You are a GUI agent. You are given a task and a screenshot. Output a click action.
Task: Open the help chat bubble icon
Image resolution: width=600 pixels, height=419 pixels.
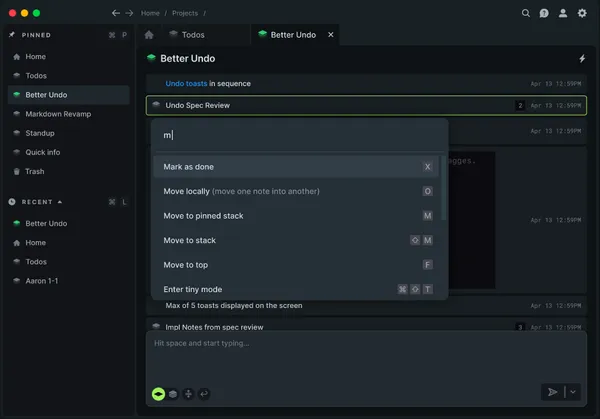544,13
